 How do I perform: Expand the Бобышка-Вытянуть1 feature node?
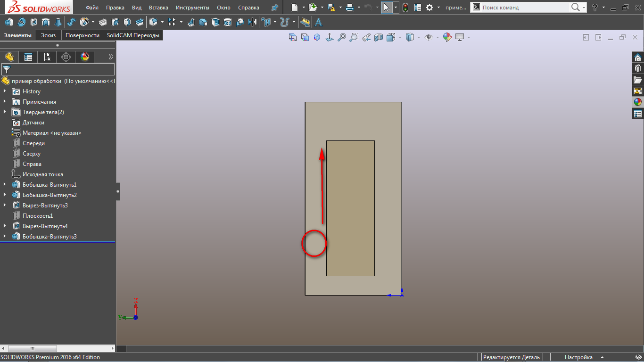click(x=5, y=185)
